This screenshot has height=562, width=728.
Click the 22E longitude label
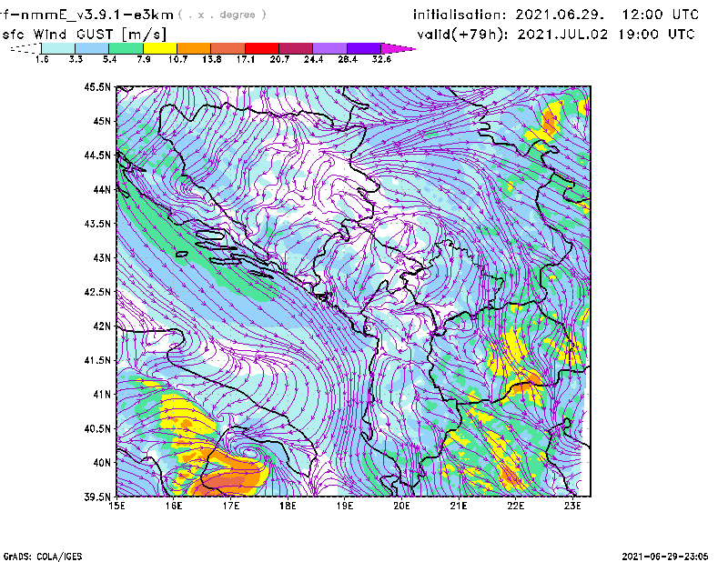tap(516, 506)
